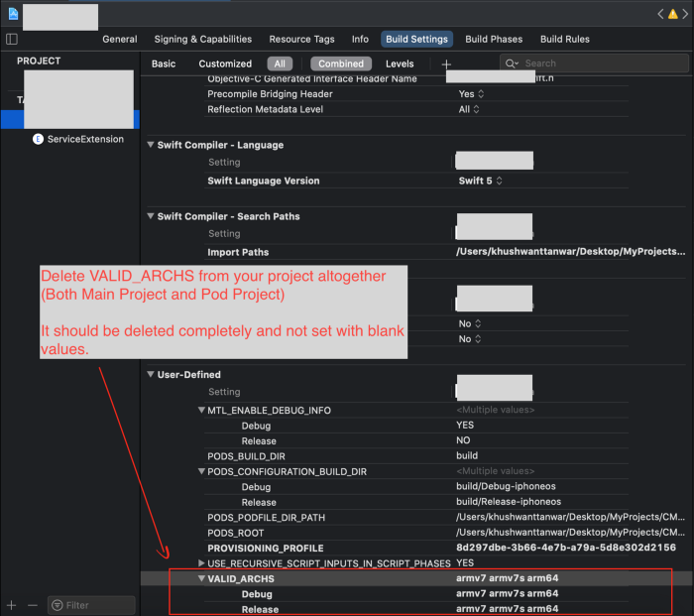Click the yellow warning triangle icon
The height and width of the screenshot is (616, 694).
coord(673,14)
